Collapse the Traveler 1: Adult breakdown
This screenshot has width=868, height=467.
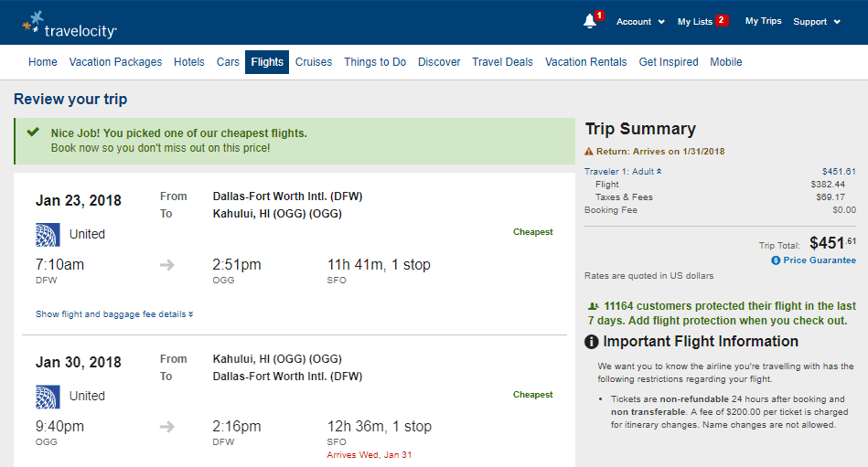tap(623, 172)
